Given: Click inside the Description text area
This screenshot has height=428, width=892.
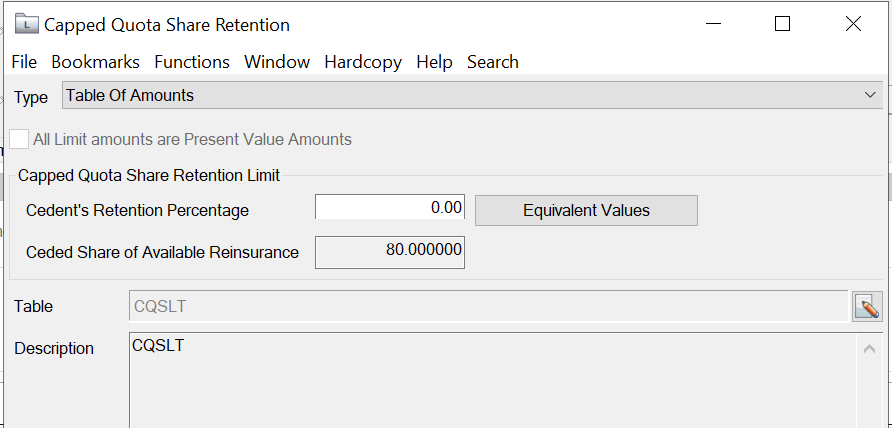Looking at the screenshot, I should (490, 385).
